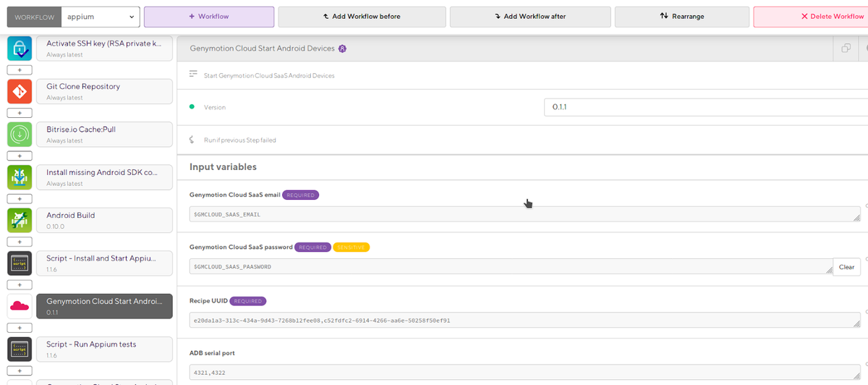868x385 pixels.
Task: Add step after Git Clone Repository
Action: click(x=20, y=113)
